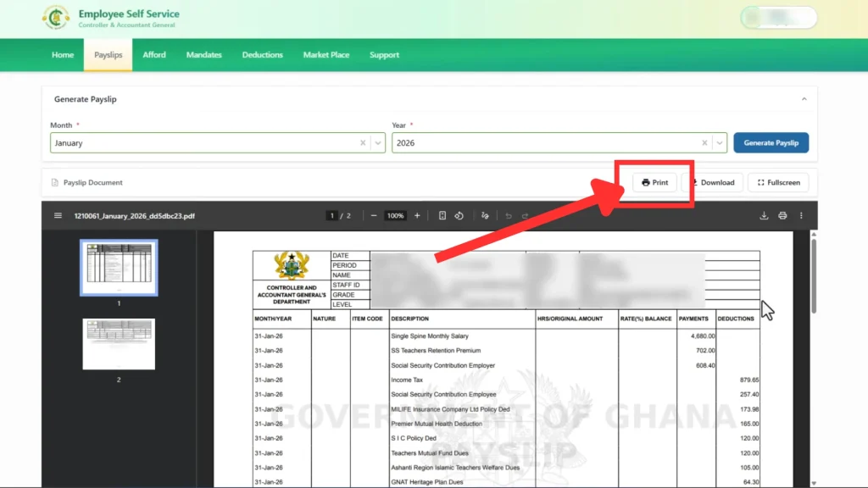Open PDF viewer more actions menu

pos(801,216)
